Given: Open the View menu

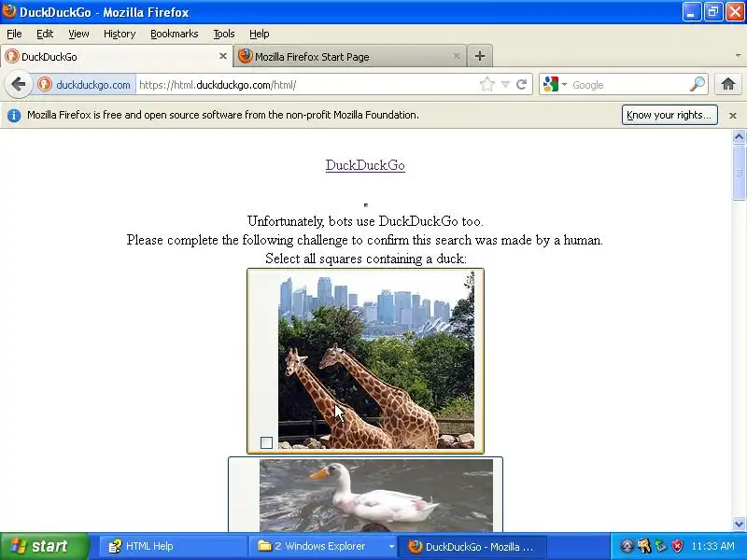Looking at the screenshot, I should (78, 34).
